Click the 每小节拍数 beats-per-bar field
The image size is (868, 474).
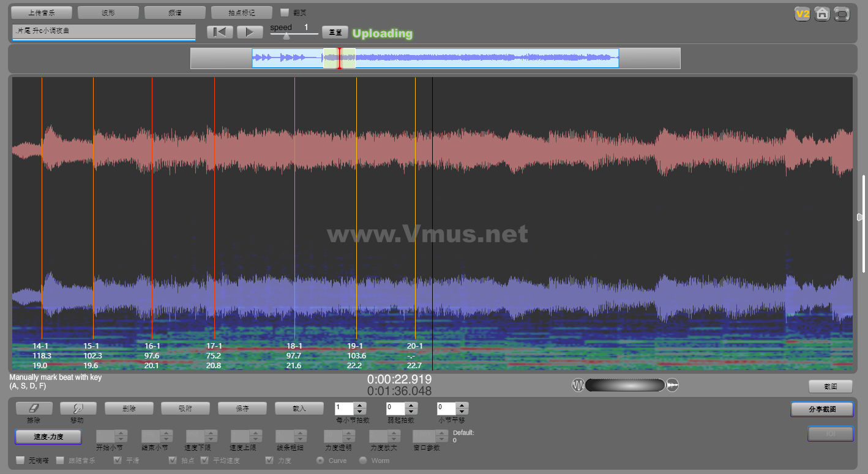[x=345, y=407]
